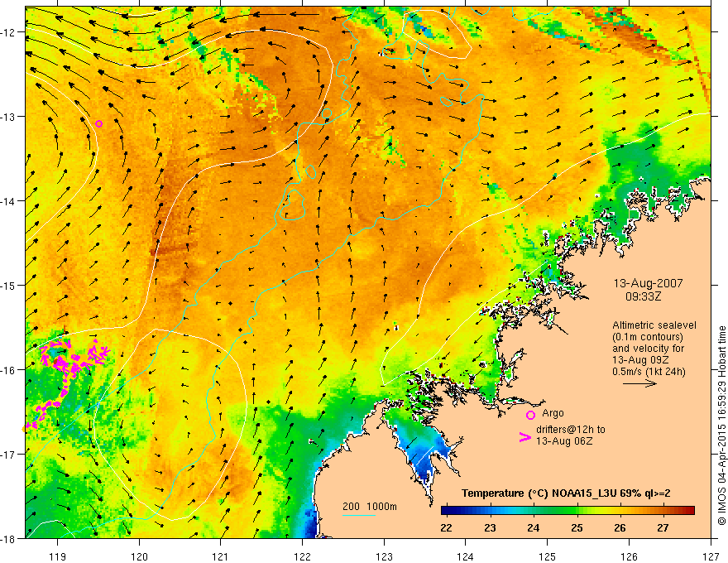Click the color bar tick label 25
The width and height of the screenshot is (728, 563).
pos(577,527)
